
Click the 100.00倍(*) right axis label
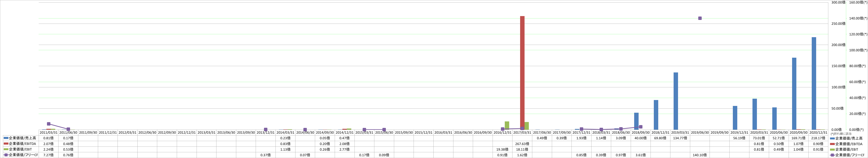click(858, 50)
